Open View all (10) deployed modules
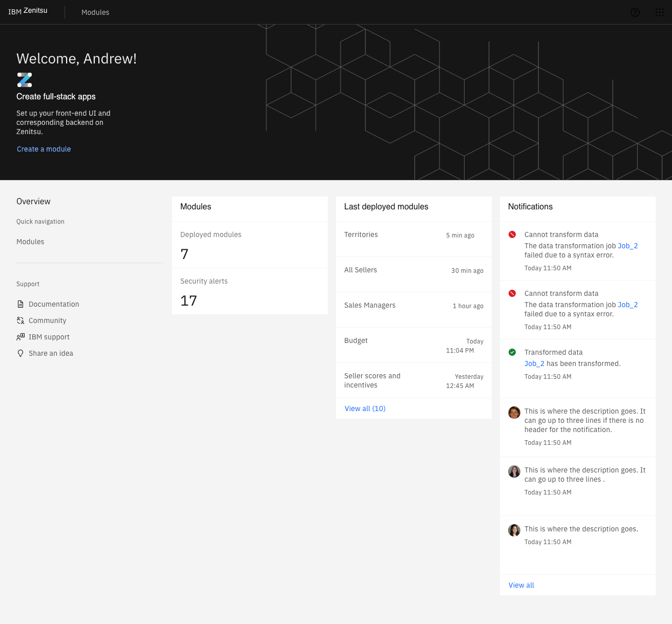The image size is (672, 624). [x=365, y=408]
